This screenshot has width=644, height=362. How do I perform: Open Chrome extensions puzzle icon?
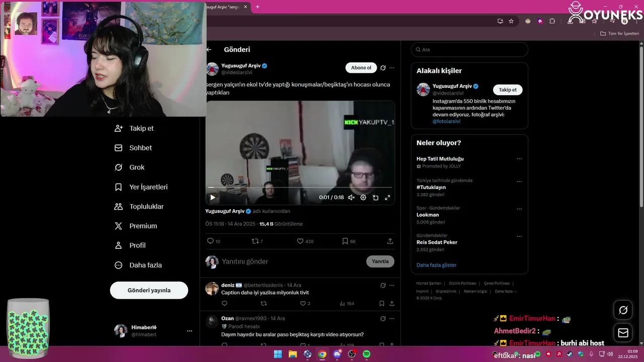[552, 21]
